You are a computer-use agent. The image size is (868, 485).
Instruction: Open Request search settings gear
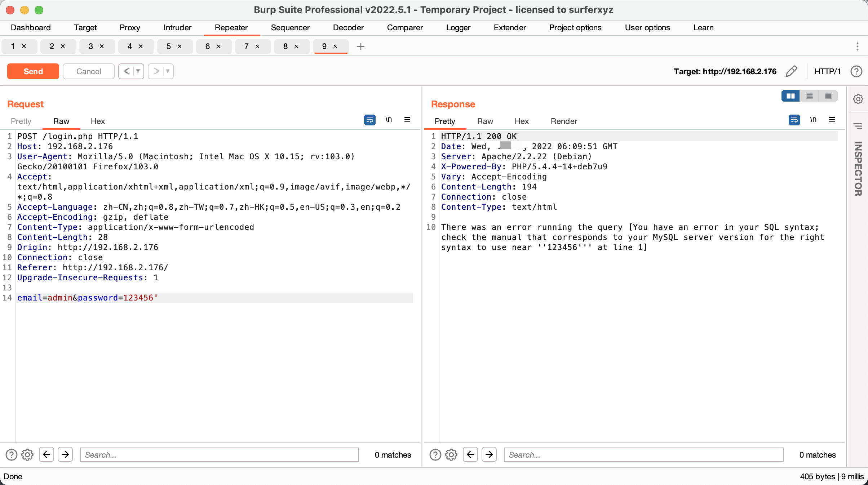click(27, 455)
